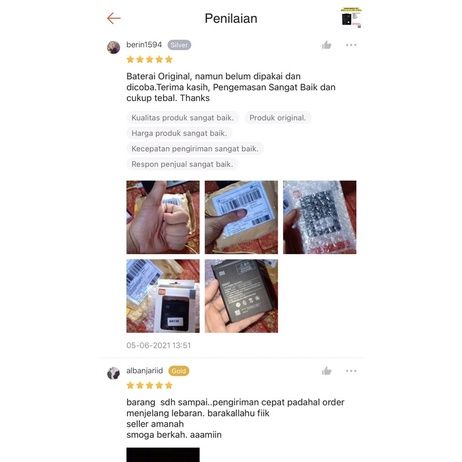The width and height of the screenshot is (462, 462).
Task: Open the product thumbnail next to Penilaian
Action: [x=351, y=18]
